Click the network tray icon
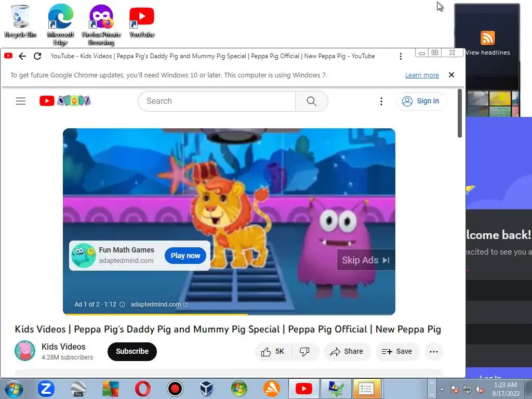Viewport: 532px width, 399px height. tap(467, 390)
